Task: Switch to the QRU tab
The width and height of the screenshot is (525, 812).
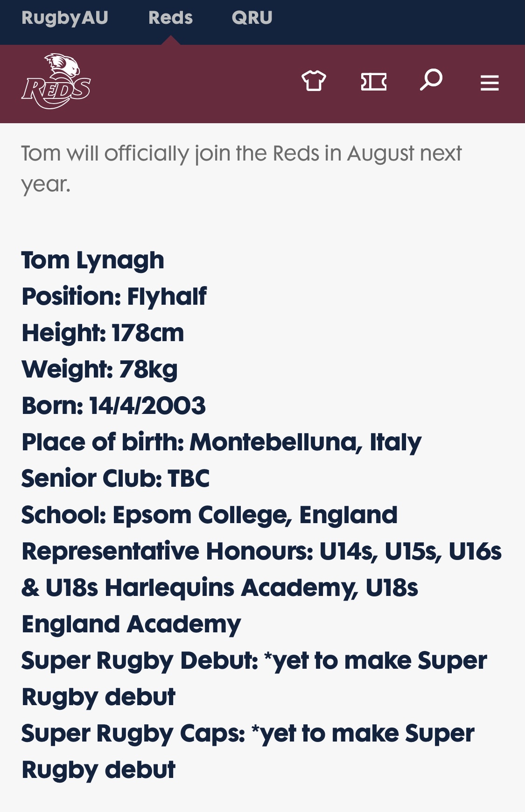Action: [252, 18]
